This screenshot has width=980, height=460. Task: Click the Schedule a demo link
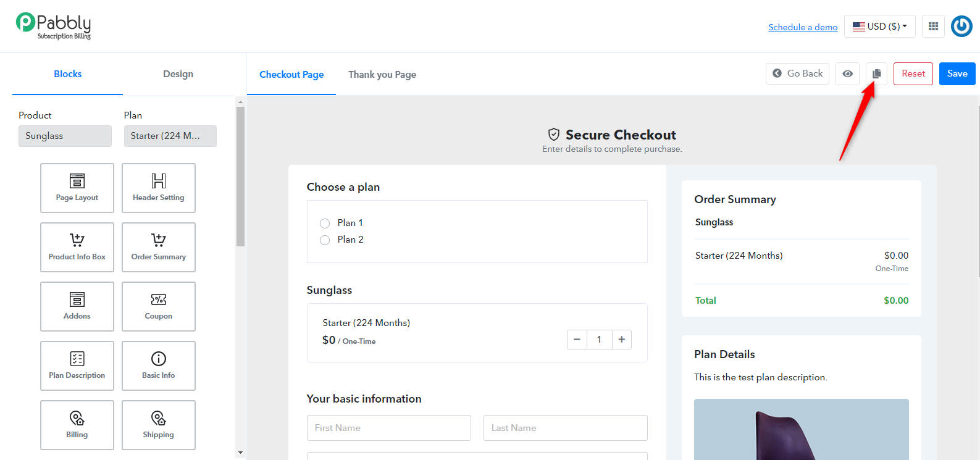click(x=803, y=27)
